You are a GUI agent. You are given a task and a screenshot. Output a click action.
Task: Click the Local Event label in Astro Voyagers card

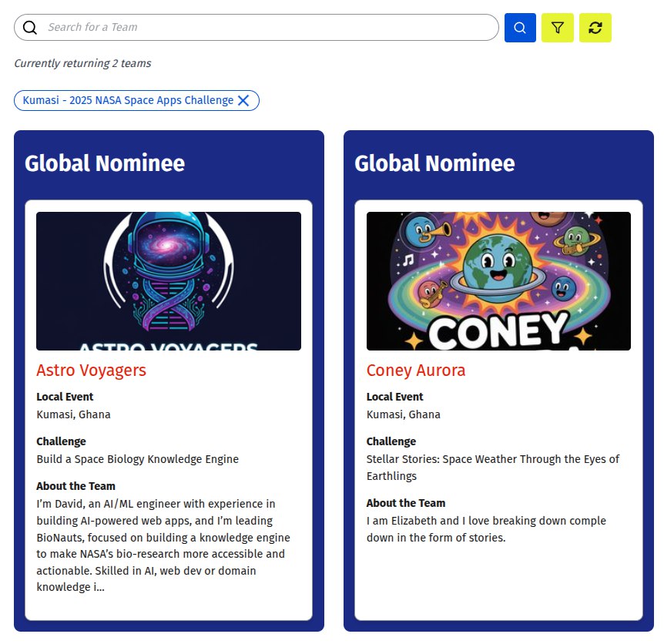(65, 397)
